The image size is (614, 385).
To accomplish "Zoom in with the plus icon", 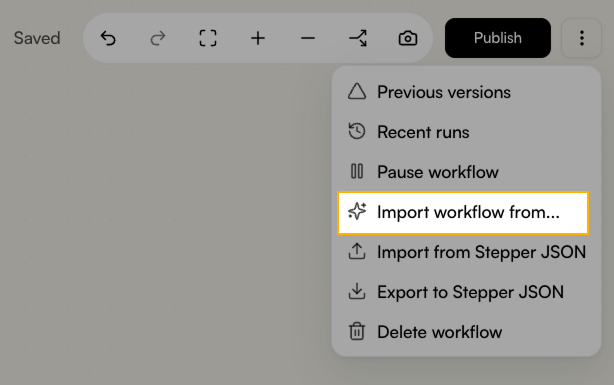I will 258,38.
